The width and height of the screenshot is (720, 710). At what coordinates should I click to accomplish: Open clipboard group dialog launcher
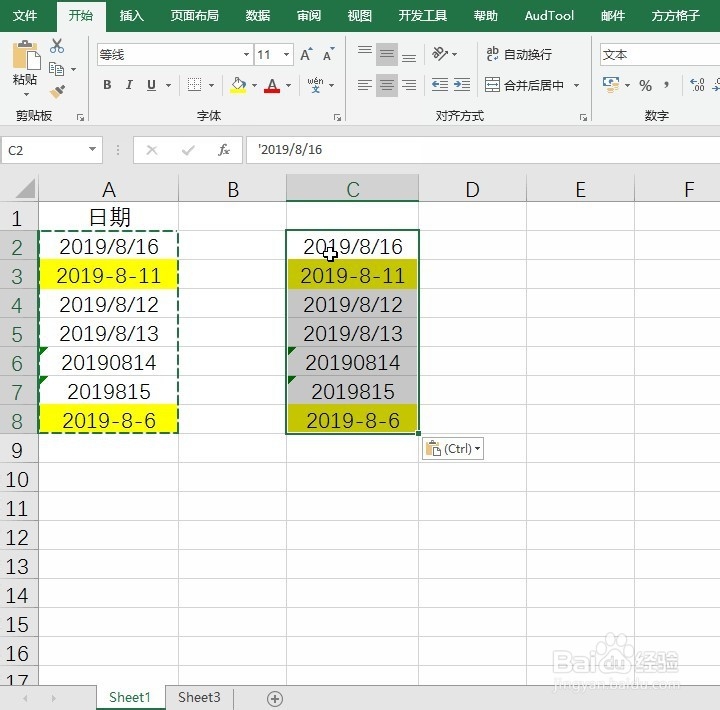[x=80, y=118]
